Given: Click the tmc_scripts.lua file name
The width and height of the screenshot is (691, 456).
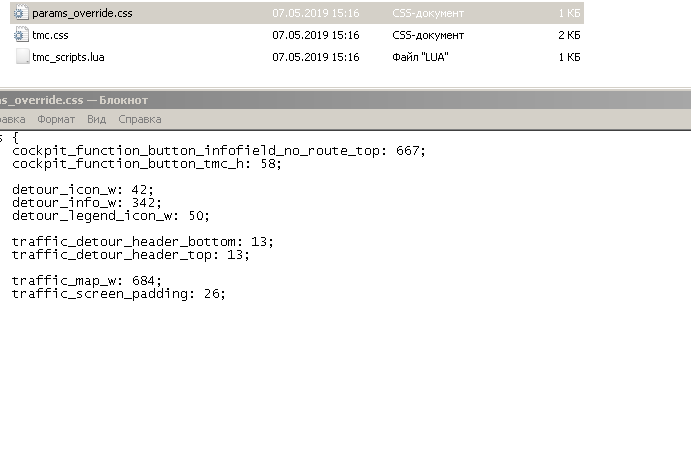Looking at the screenshot, I should (x=68, y=57).
